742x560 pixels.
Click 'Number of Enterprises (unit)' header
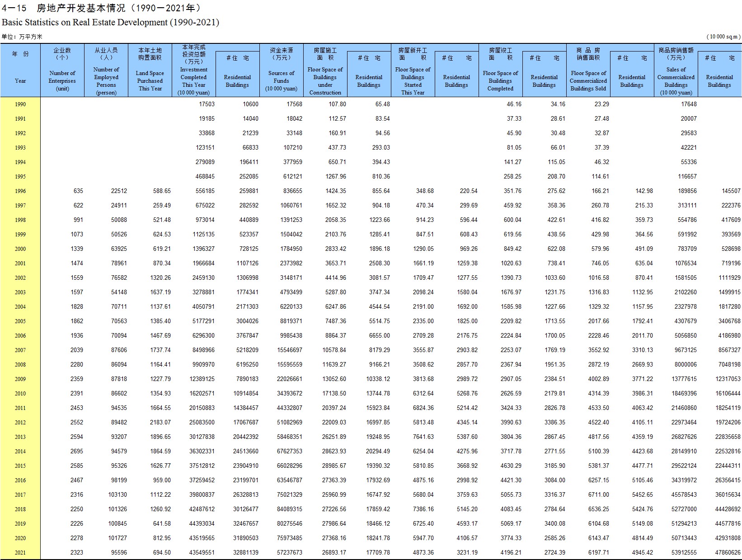(62, 81)
